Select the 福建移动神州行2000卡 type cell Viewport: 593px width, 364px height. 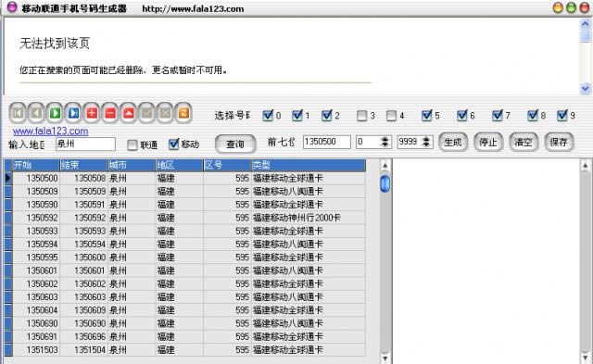(309, 218)
